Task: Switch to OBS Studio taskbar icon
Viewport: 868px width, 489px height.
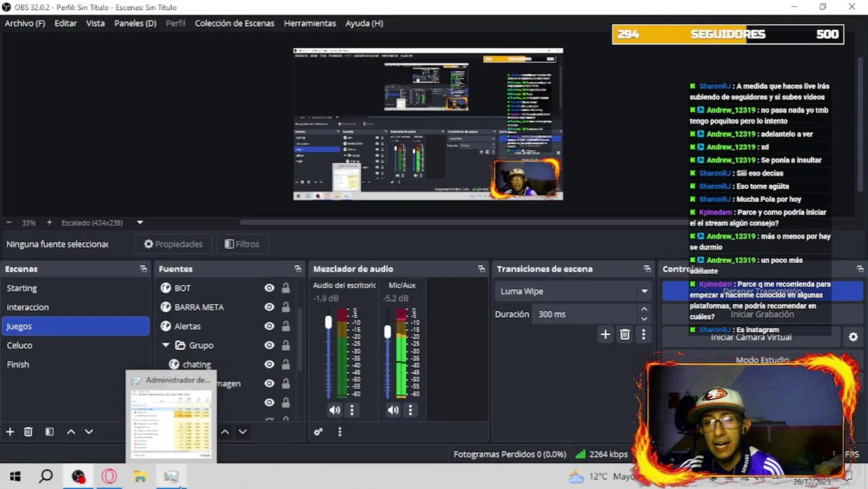Action: pyautogui.click(x=78, y=477)
